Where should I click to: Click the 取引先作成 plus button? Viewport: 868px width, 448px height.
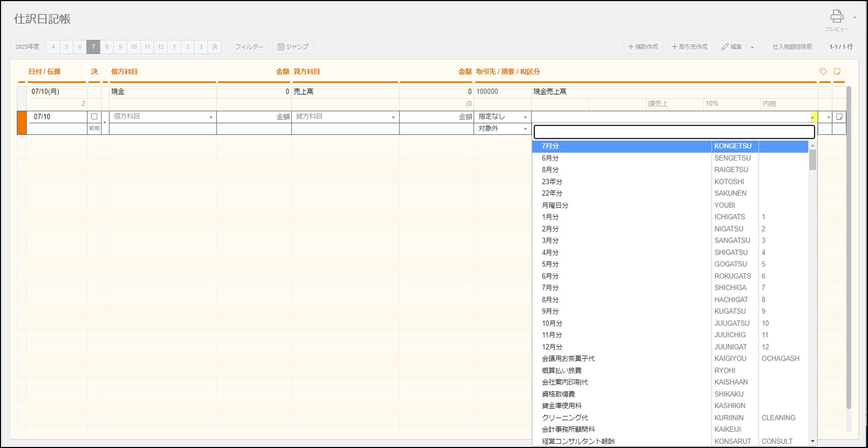(x=690, y=47)
